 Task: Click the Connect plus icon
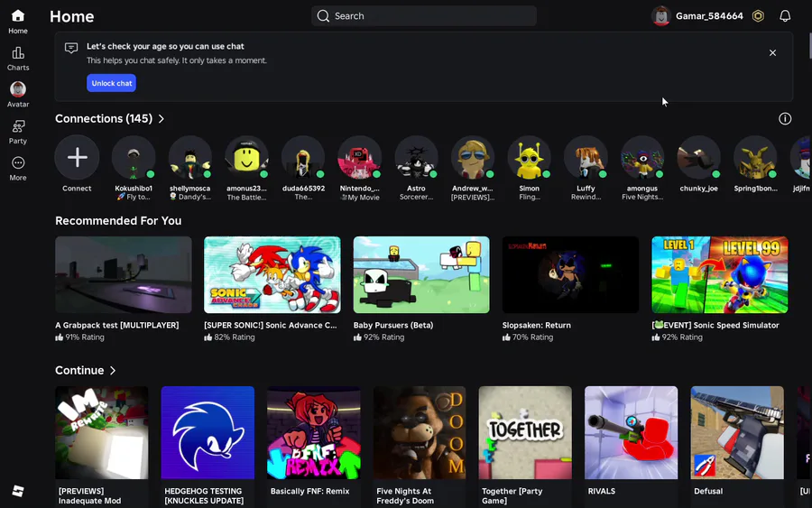(77, 157)
